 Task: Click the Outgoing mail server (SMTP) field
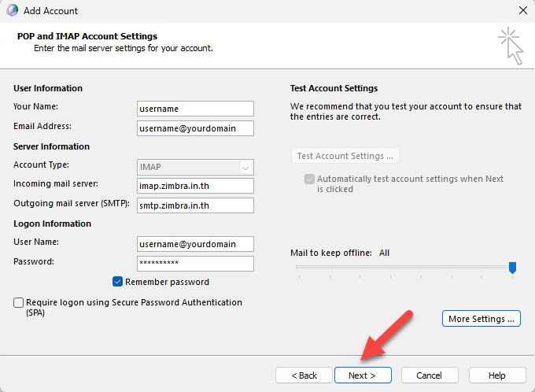[x=195, y=205]
